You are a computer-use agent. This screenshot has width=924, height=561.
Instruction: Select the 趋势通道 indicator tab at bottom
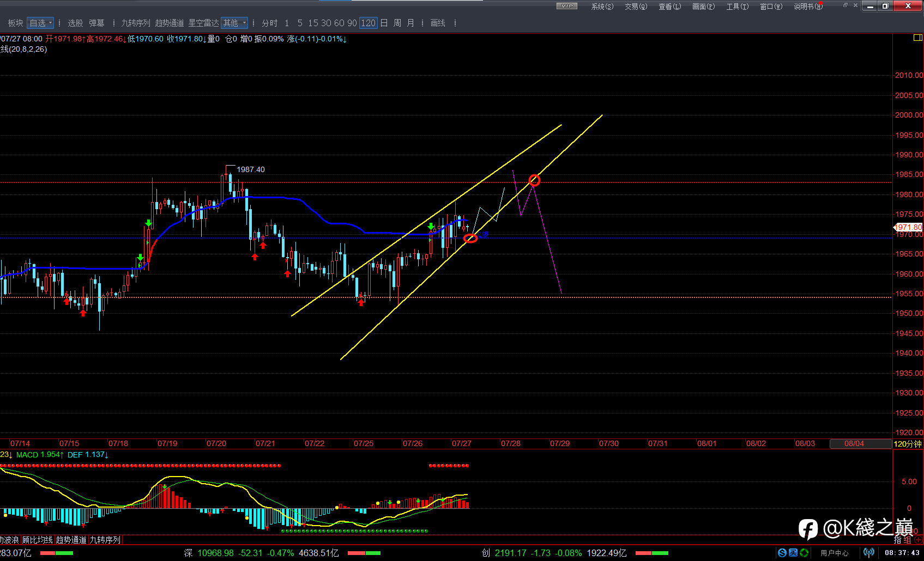coord(71,540)
